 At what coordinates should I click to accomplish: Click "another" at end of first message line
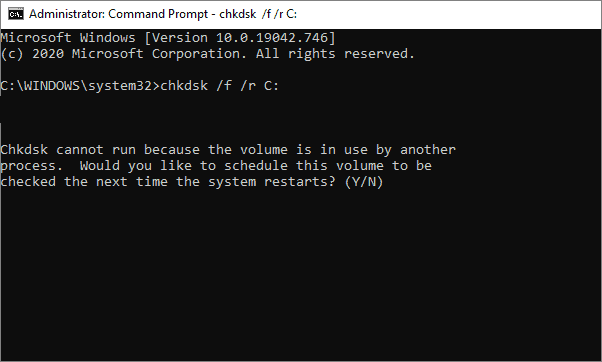coord(428,149)
